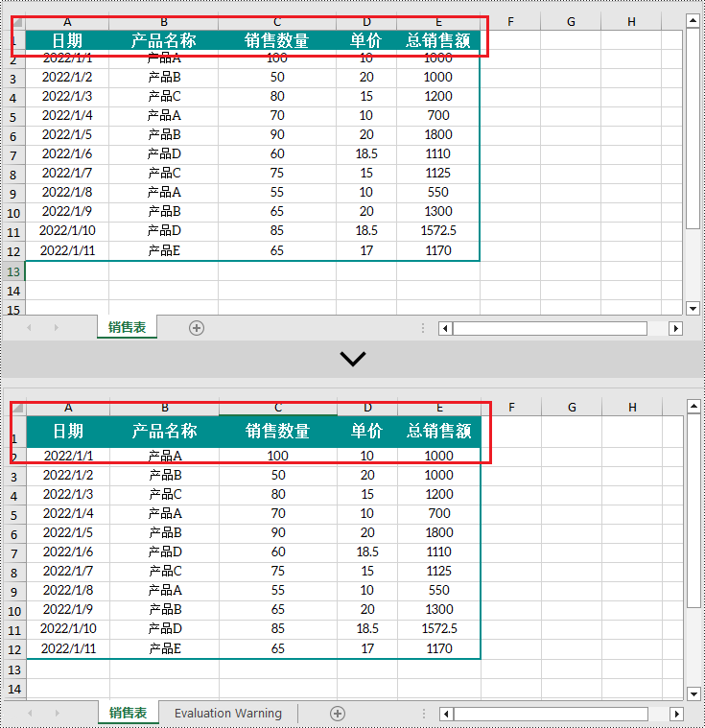Click cell 2022/1/1 in the bottom spreadsheet

(x=68, y=456)
